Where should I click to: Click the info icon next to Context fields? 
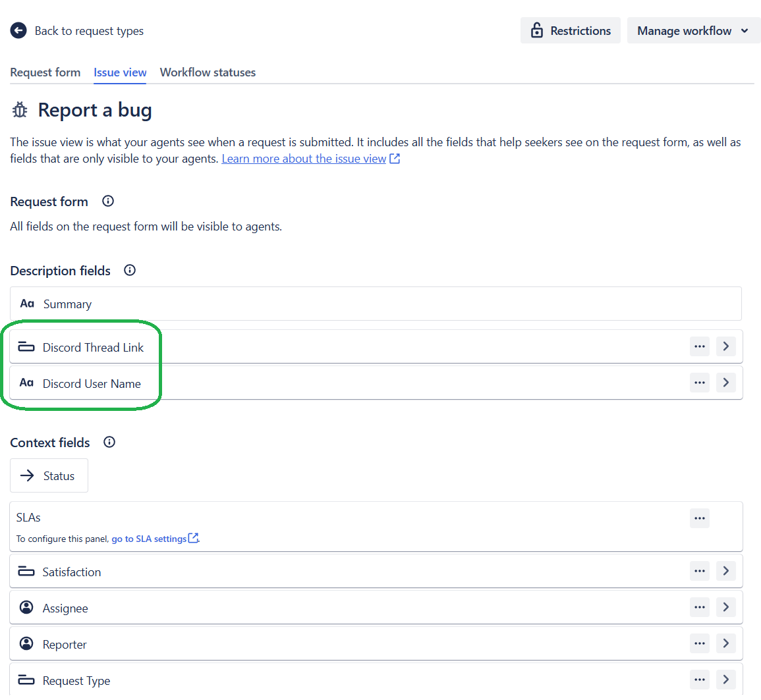(109, 442)
